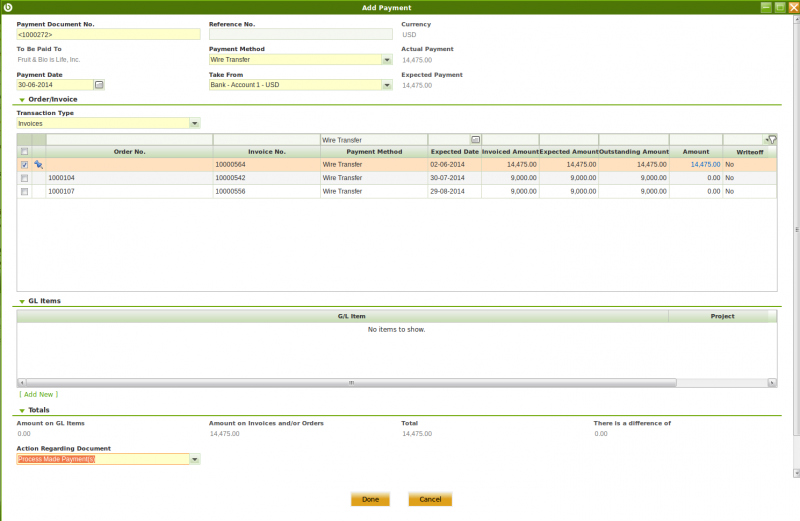Click the expected date 29-08-2014 cell

coord(455,191)
